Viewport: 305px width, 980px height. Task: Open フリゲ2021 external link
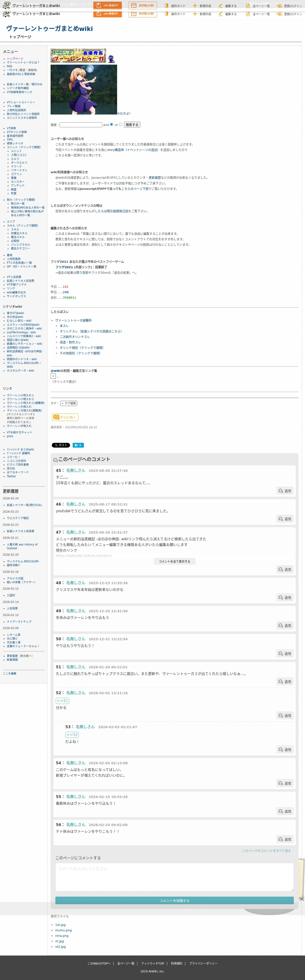[64, 267]
